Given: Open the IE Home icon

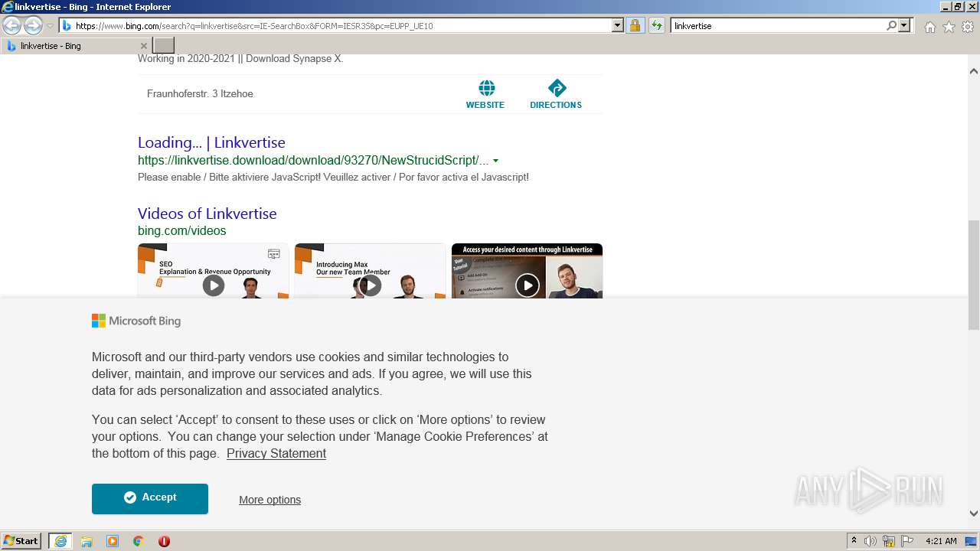Looking at the screenshot, I should click(x=929, y=27).
